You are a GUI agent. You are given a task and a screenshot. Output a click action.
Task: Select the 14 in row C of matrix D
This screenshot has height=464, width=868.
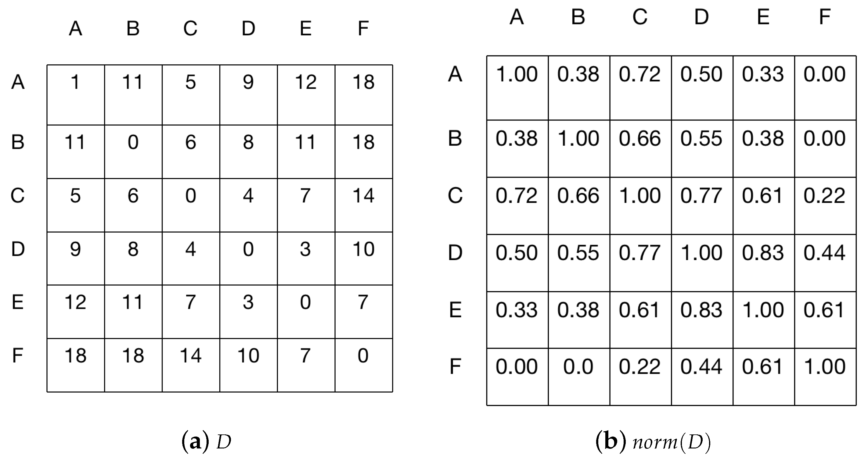(363, 195)
